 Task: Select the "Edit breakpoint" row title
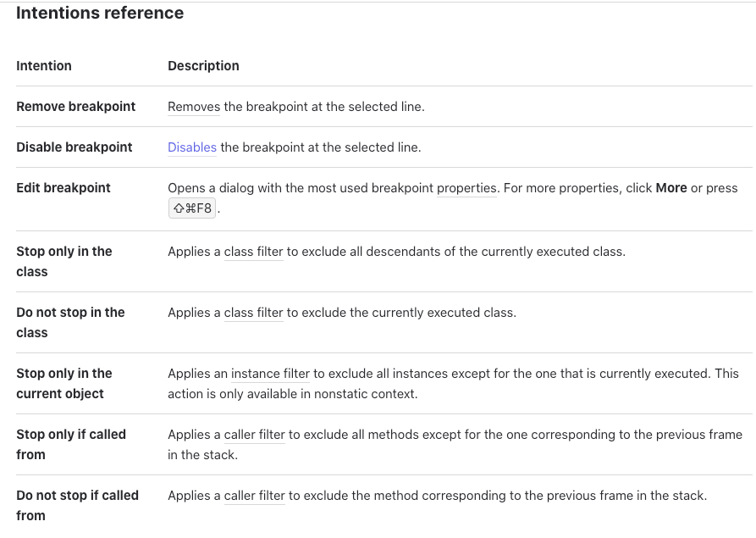pyautogui.click(x=63, y=188)
